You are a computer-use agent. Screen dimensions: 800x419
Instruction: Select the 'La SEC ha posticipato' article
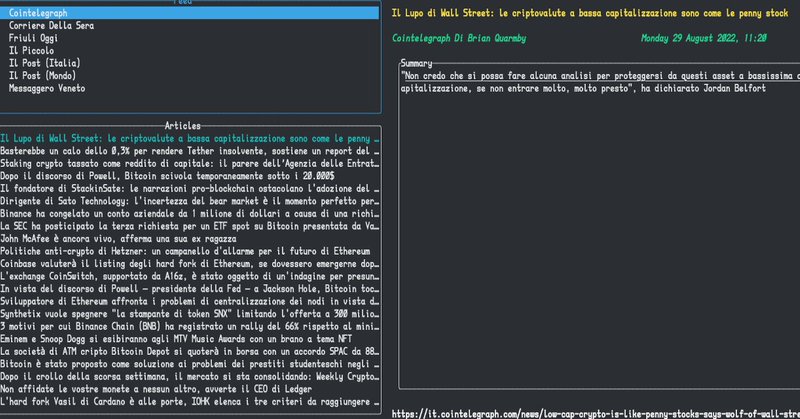(190, 226)
